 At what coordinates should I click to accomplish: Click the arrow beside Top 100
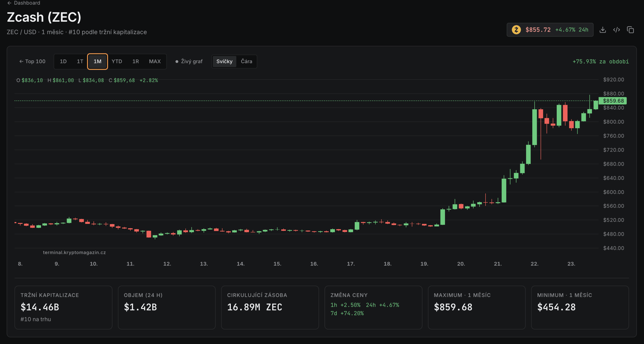point(21,61)
